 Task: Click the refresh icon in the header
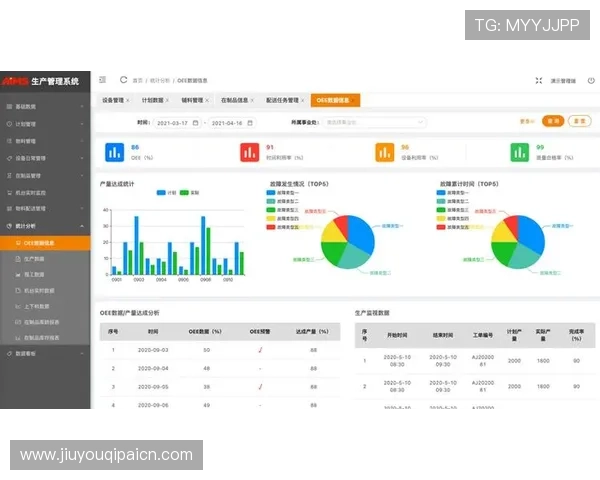point(124,80)
